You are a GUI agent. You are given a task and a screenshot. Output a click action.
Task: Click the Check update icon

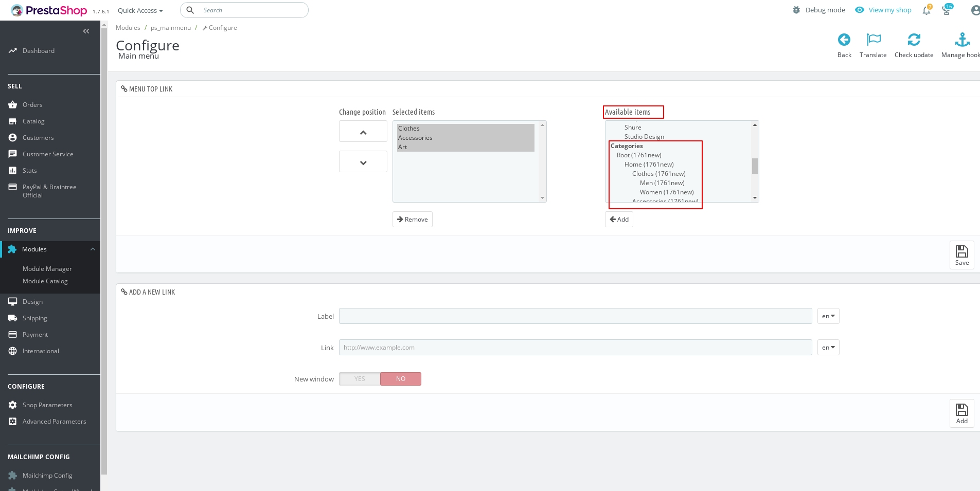pos(914,40)
